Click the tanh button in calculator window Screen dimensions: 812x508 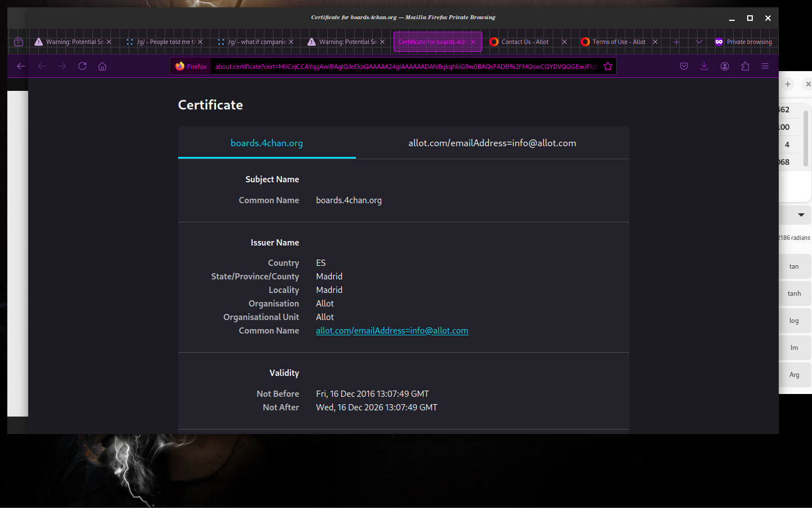[x=794, y=294]
